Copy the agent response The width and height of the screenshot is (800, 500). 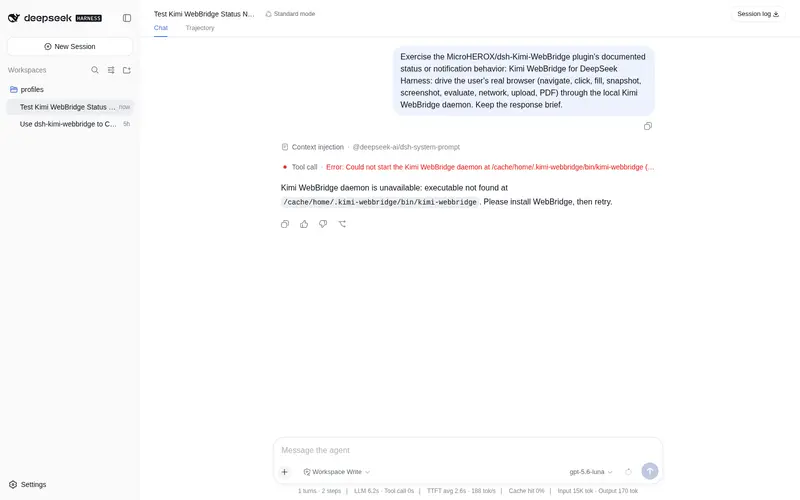coord(285,224)
